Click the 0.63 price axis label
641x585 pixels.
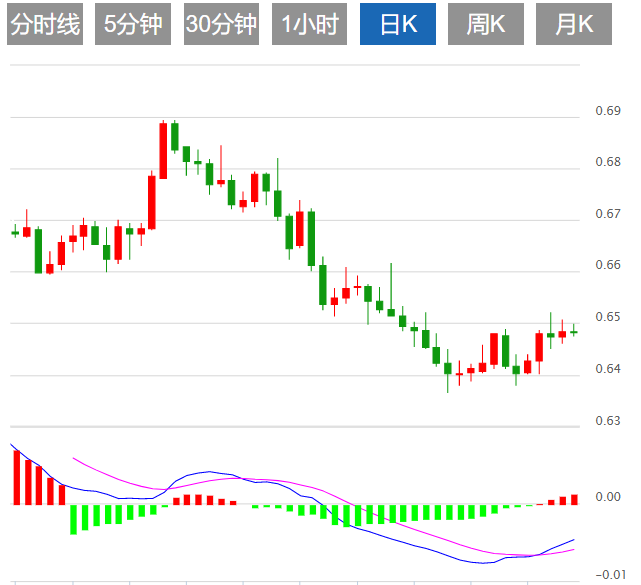(x=608, y=421)
